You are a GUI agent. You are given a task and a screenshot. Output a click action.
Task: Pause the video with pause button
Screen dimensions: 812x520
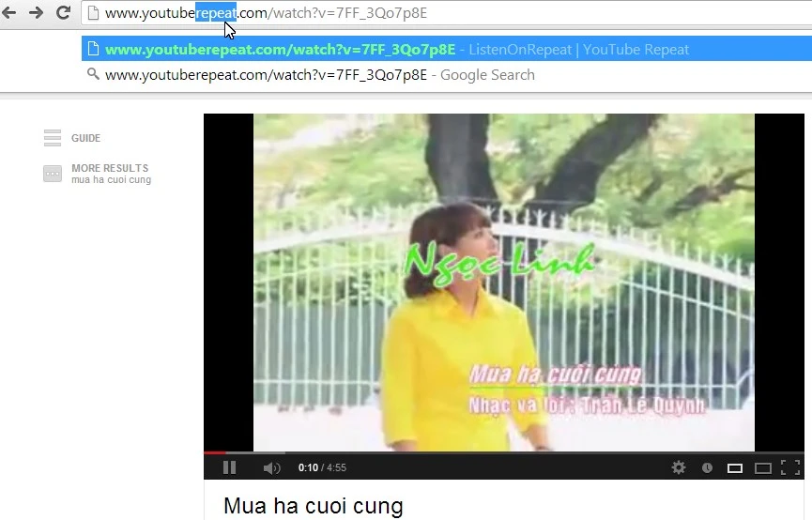[229, 467]
